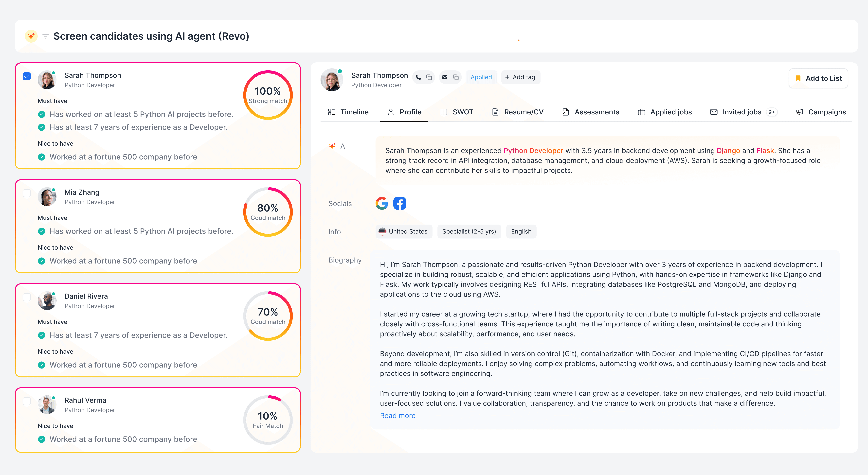Select Mia Zhang's candidate checkbox
This screenshot has height=475, width=868.
[27, 193]
